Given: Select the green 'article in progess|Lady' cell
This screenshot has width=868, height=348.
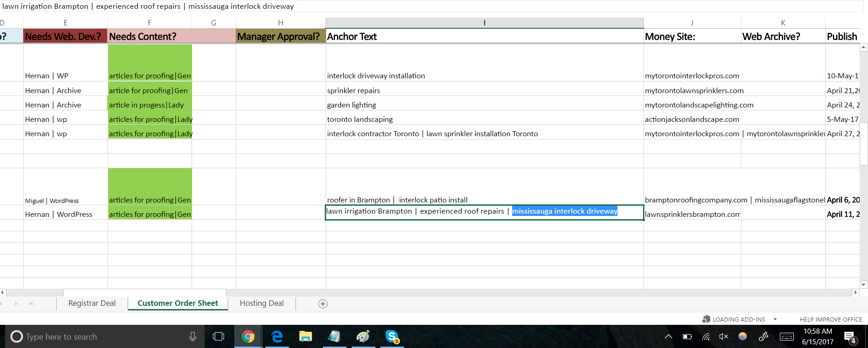Looking at the screenshot, I should coord(149,105).
